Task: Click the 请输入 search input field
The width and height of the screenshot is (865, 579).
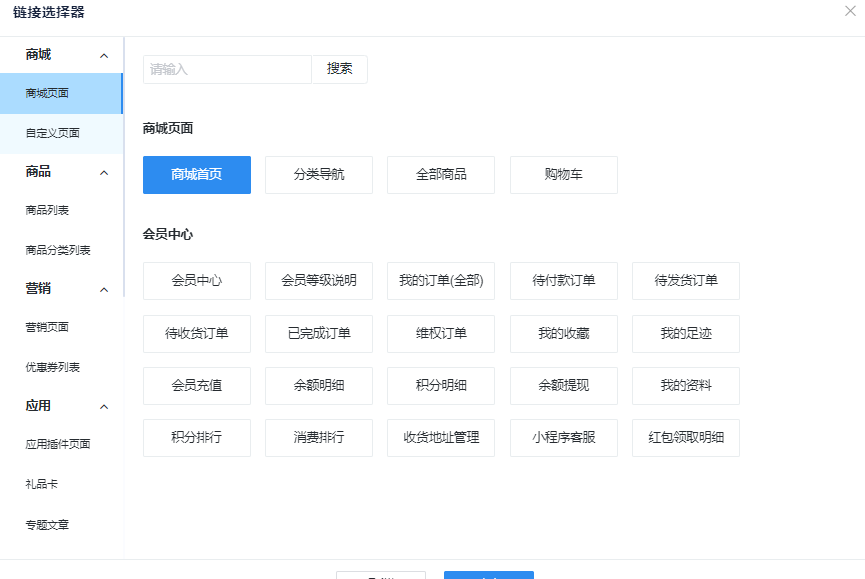Action: (x=227, y=69)
